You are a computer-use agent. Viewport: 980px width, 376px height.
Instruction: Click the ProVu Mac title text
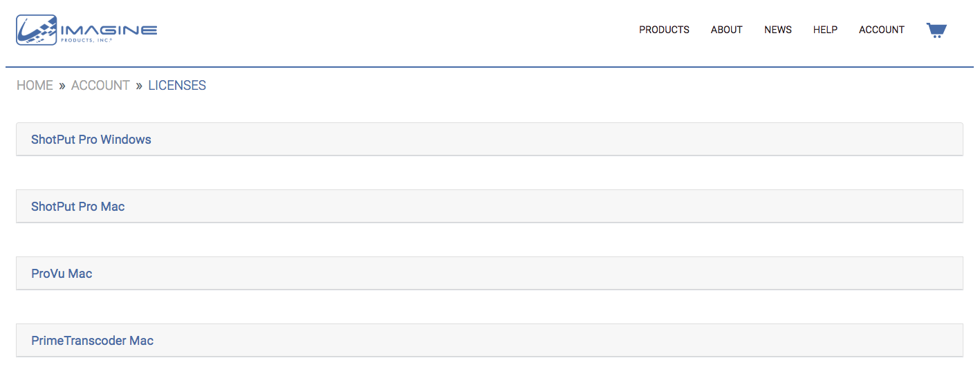tap(62, 274)
